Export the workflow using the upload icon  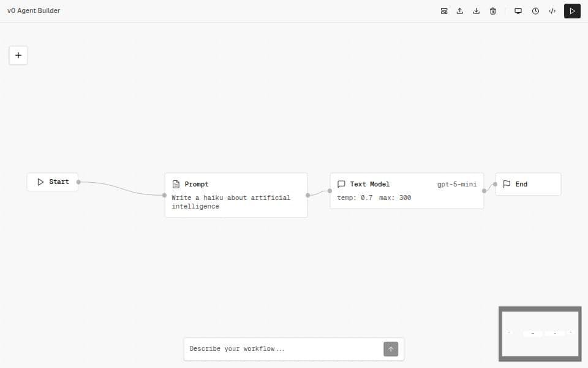point(460,10)
